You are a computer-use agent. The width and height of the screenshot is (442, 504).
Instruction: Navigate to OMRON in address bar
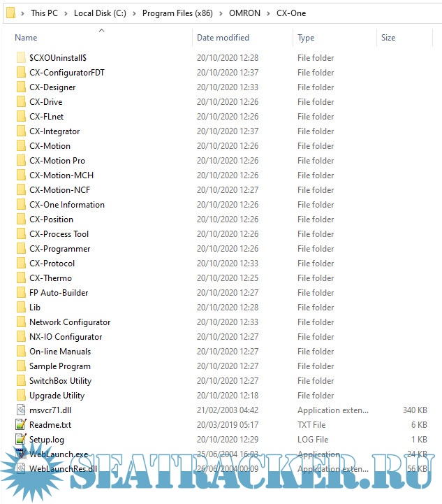coord(246,13)
